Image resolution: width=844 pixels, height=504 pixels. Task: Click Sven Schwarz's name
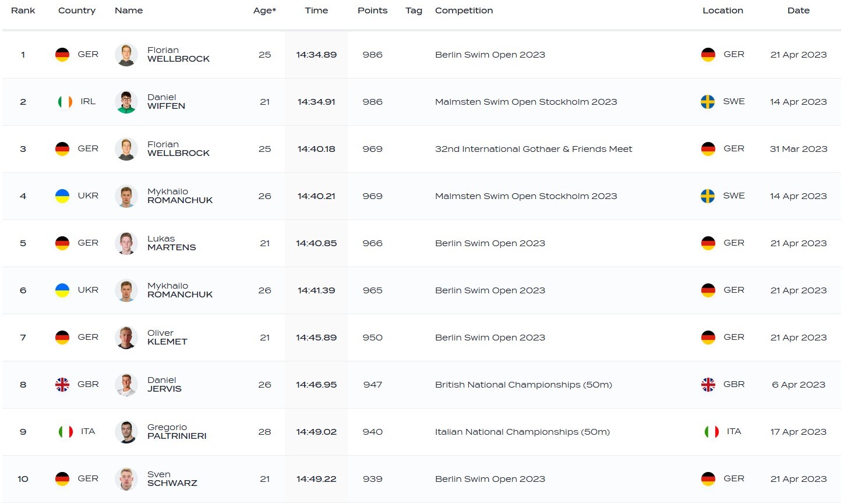(x=172, y=479)
